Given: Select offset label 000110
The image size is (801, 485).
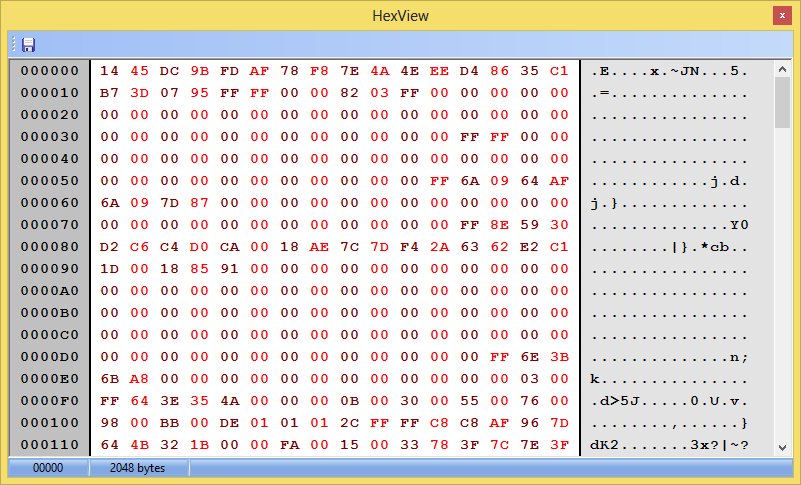Looking at the screenshot, I should (50, 444).
